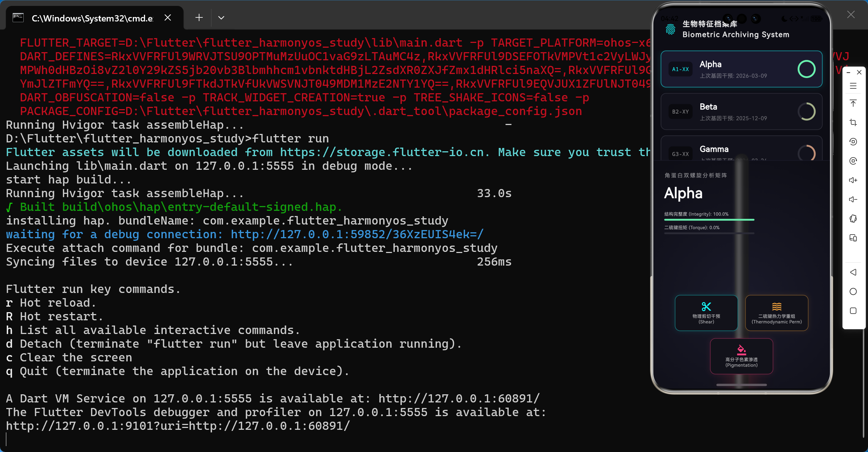Rotate device with the shake/rotate phone icon

pyautogui.click(x=853, y=219)
